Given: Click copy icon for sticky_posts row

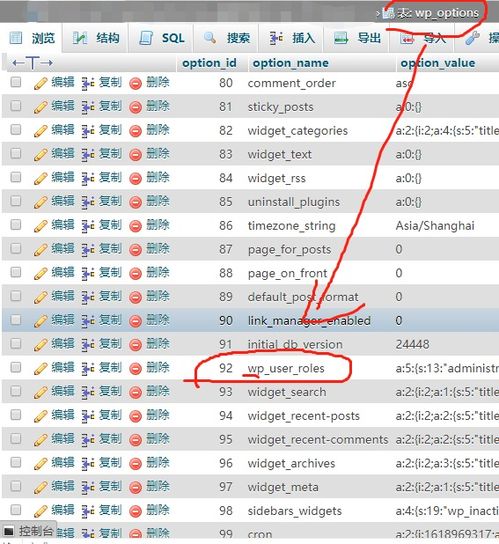Looking at the screenshot, I should click(88, 107).
